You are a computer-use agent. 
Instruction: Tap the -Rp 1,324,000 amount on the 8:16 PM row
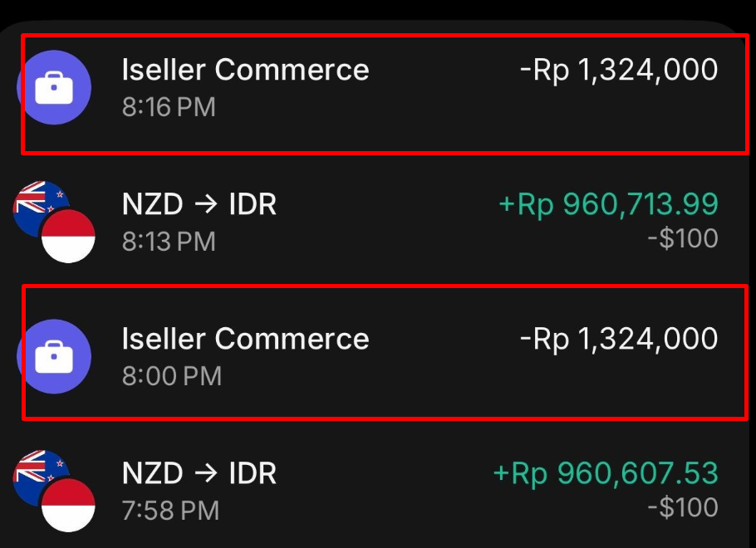(x=618, y=70)
